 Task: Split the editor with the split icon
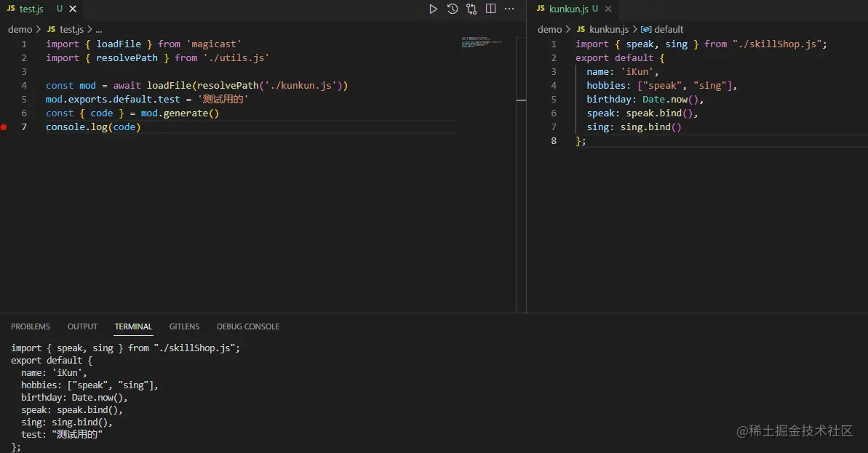tap(490, 9)
